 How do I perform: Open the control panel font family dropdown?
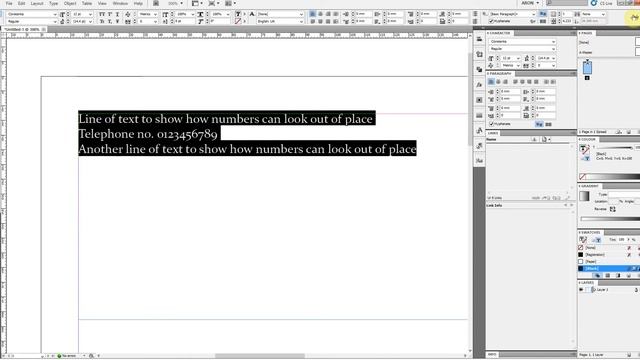[31, 14]
